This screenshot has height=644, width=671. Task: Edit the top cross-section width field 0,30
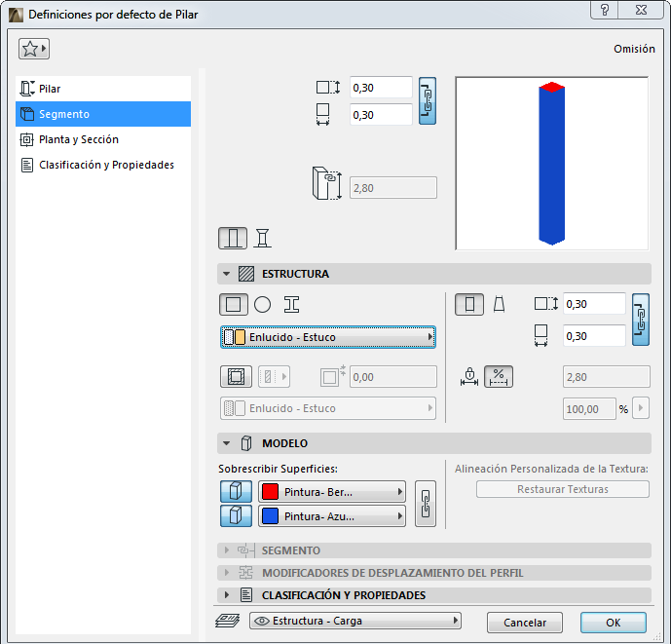pyautogui.click(x=381, y=115)
